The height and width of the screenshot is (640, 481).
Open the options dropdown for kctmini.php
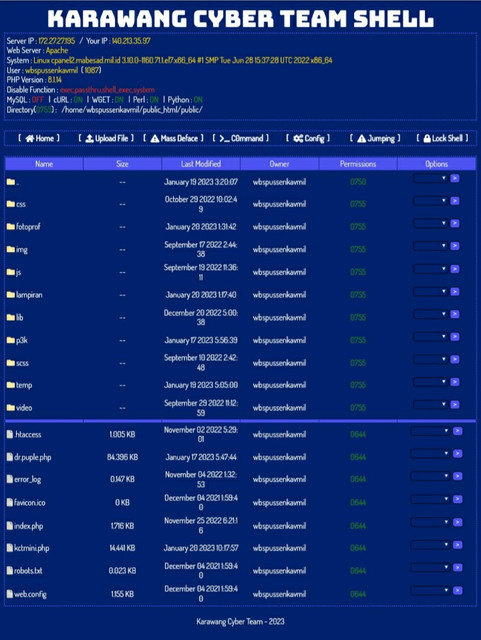pos(430,544)
